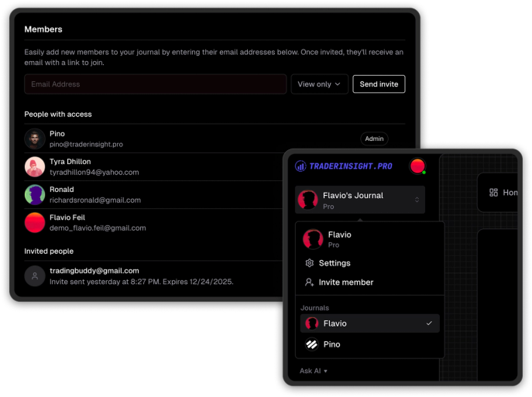This screenshot has width=532, height=397.
Task: Open the Ask AI dropdown
Action: click(x=313, y=371)
